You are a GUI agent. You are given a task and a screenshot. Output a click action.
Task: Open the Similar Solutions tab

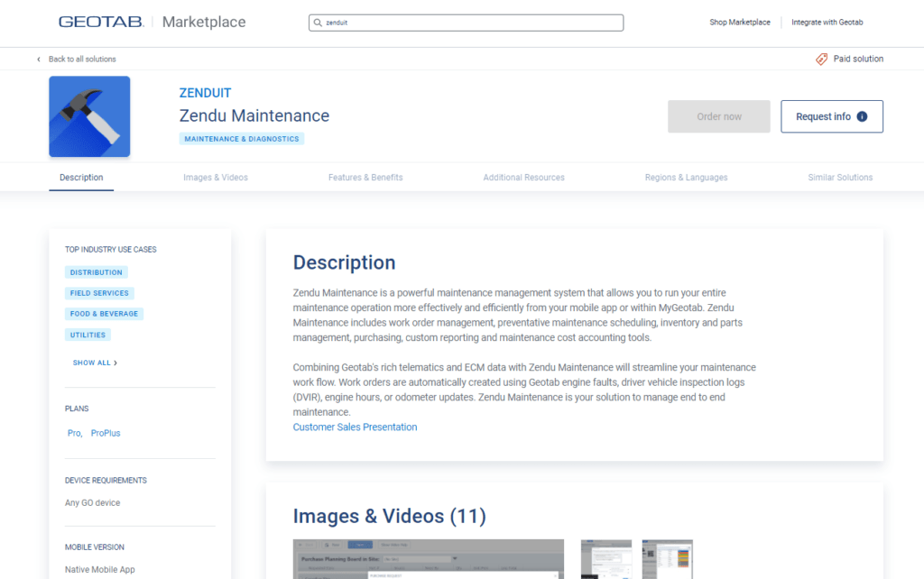(x=840, y=178)
